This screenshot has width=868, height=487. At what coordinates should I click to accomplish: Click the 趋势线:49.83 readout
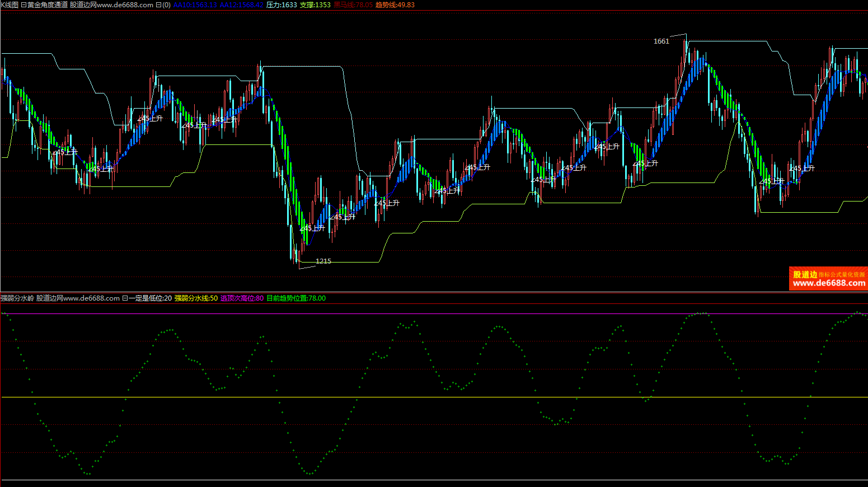click(395, 5)
